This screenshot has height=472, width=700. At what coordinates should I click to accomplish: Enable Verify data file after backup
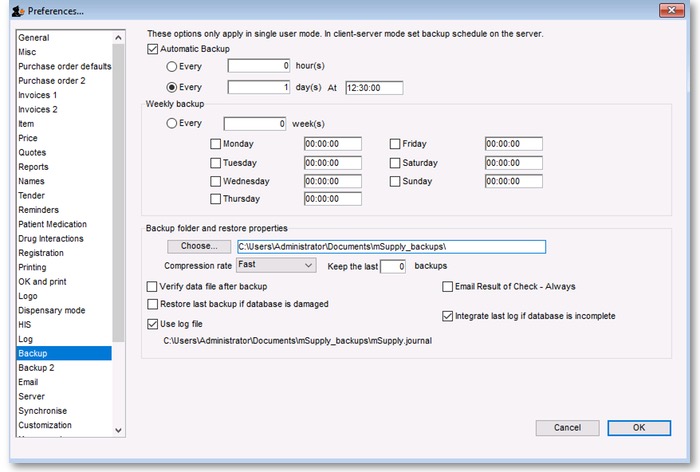point(153,286)
